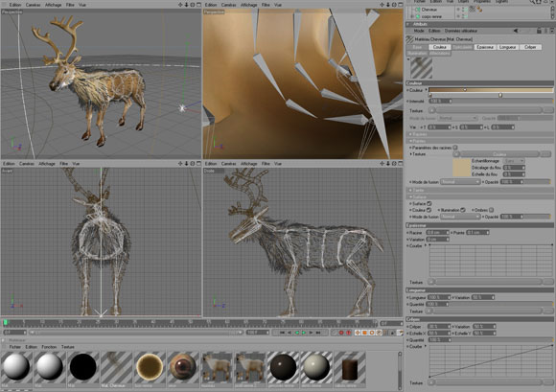This screenshot has width=556, height=392.
Task: Open the Fonction menu in the material manager
Action: pos(49,347)
